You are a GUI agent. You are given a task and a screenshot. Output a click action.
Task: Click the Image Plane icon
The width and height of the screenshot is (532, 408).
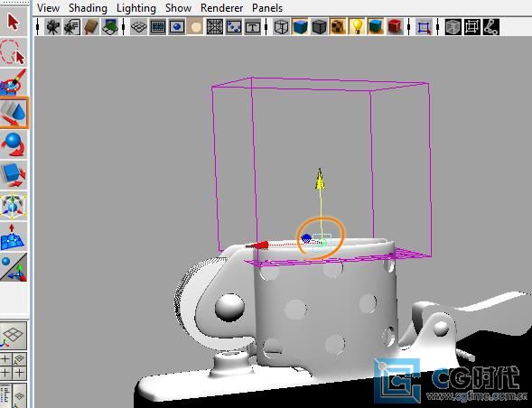click(110, 27)
